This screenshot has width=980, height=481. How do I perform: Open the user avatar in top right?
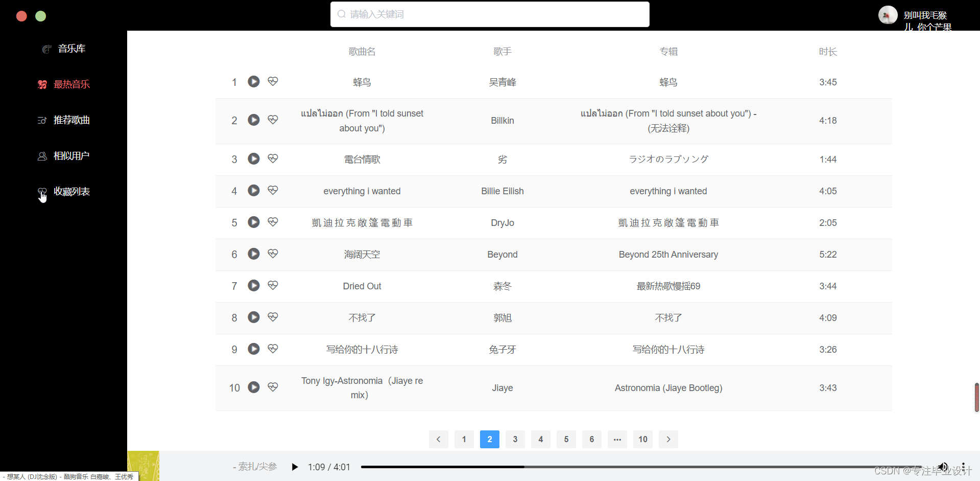888,15
